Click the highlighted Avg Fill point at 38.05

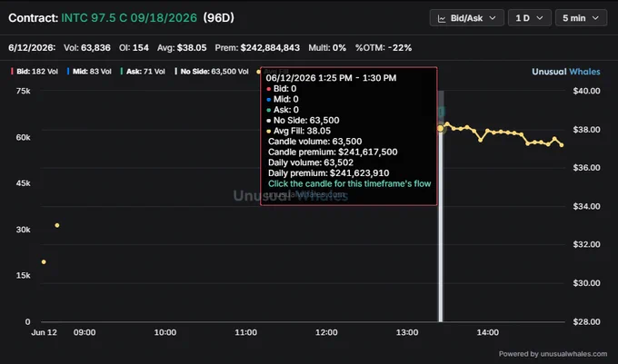click(x=440, y=128)
